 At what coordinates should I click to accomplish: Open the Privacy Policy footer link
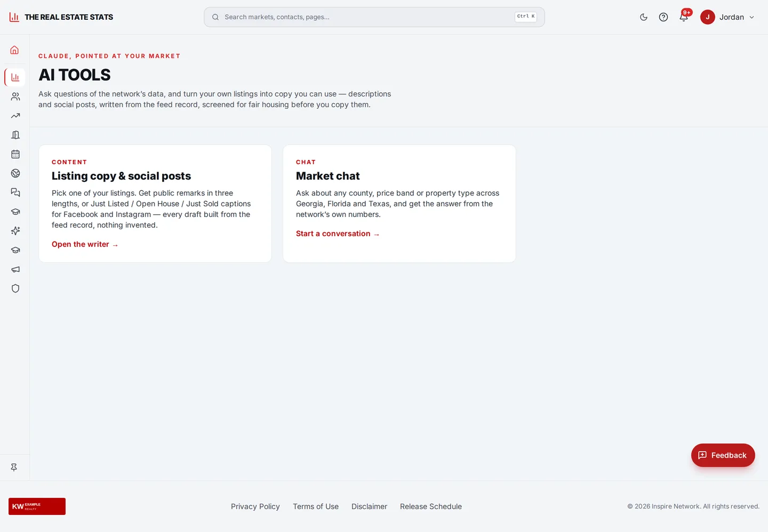[x=255, y=506]
